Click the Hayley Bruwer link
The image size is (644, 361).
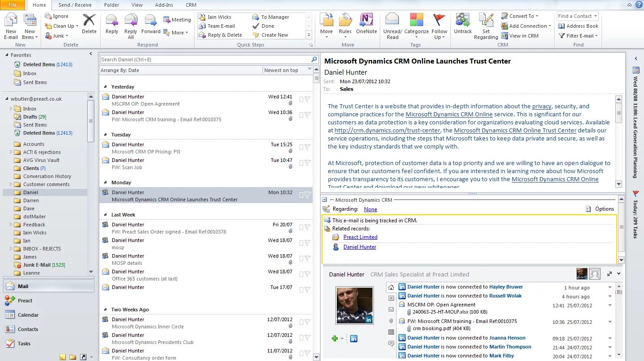coord(506,287)
